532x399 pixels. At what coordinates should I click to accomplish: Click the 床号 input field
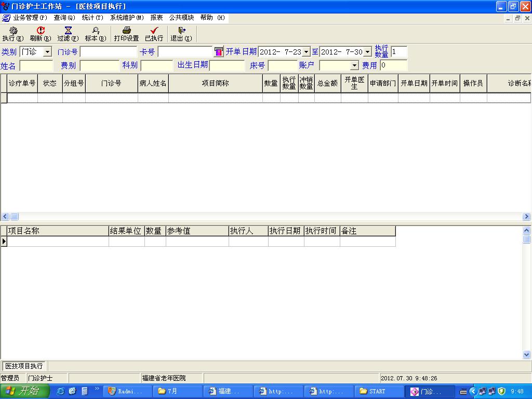click(283, 65)
